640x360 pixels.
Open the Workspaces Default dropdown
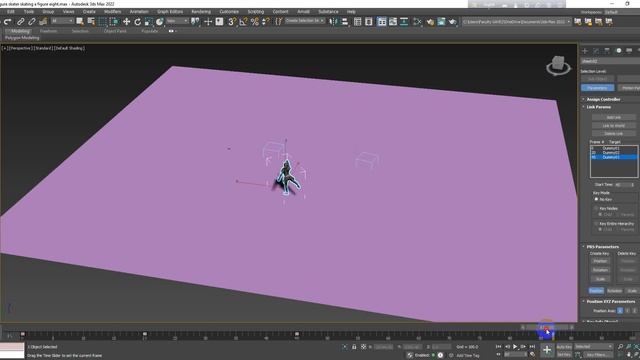621,12
